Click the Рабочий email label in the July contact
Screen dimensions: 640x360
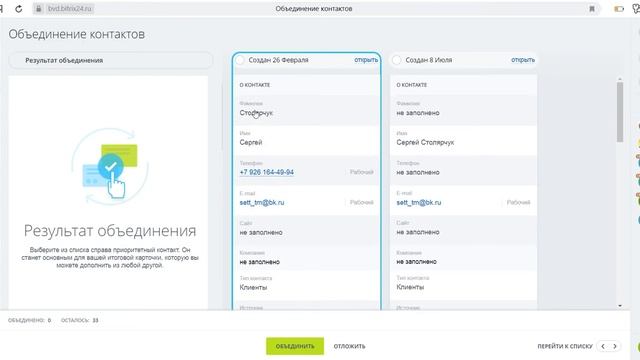tap(518, 202)
